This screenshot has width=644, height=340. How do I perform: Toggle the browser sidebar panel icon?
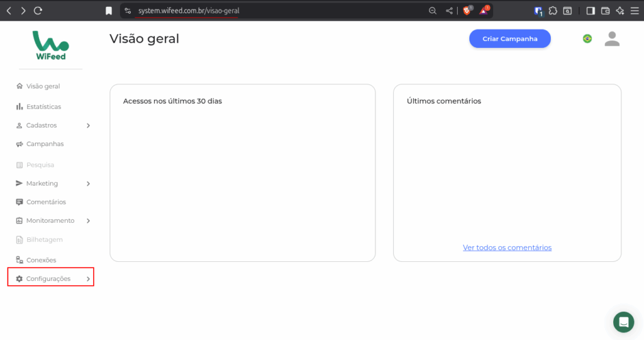[x=591, y=11]
